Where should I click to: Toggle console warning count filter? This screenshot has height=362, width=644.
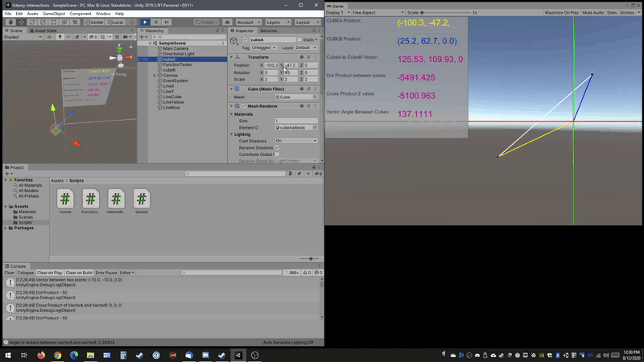308,273
